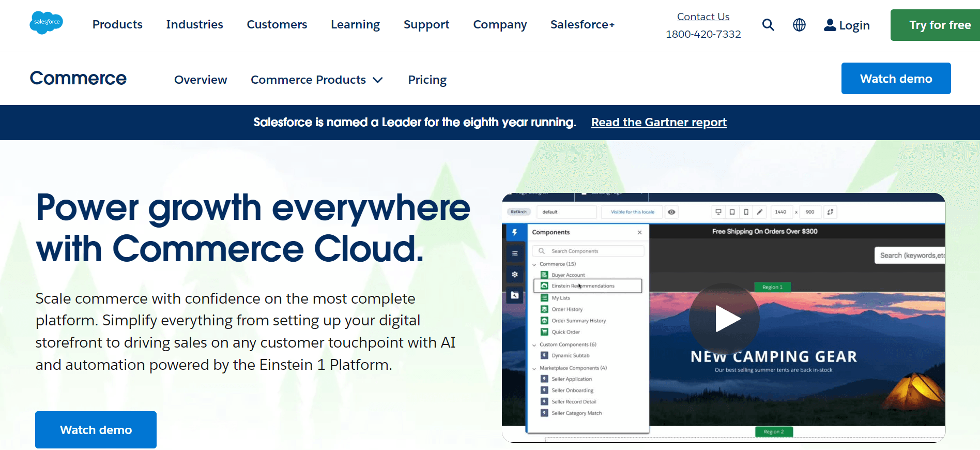The width and height of the screenshot is (980, 450).
Task: Play the Commerce Cloud demo video
Action: point(724,319)
